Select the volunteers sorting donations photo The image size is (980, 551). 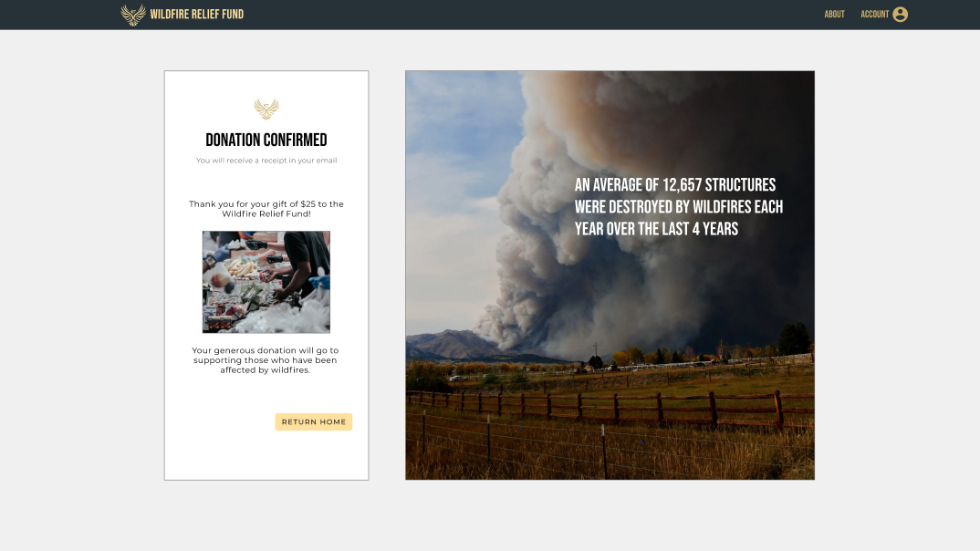click(266, 282)
